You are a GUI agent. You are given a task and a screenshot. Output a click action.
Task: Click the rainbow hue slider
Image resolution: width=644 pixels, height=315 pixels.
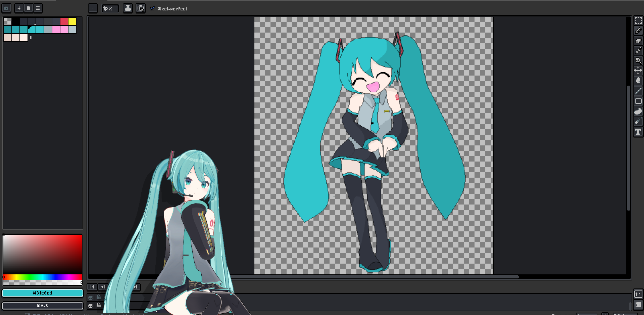[x=43, y=277]
